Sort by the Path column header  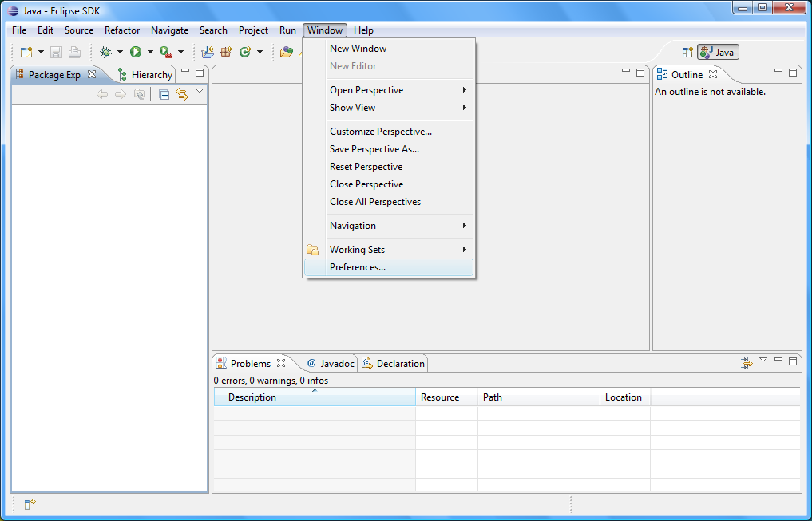[539, 397]
